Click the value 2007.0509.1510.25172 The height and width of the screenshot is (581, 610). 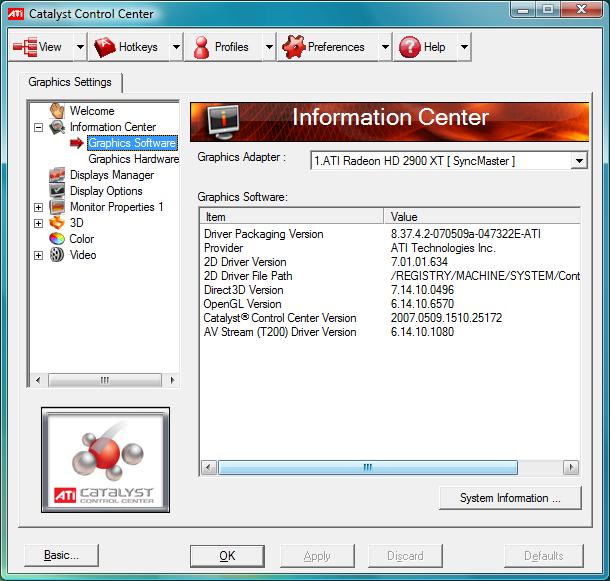click(446, 318)
